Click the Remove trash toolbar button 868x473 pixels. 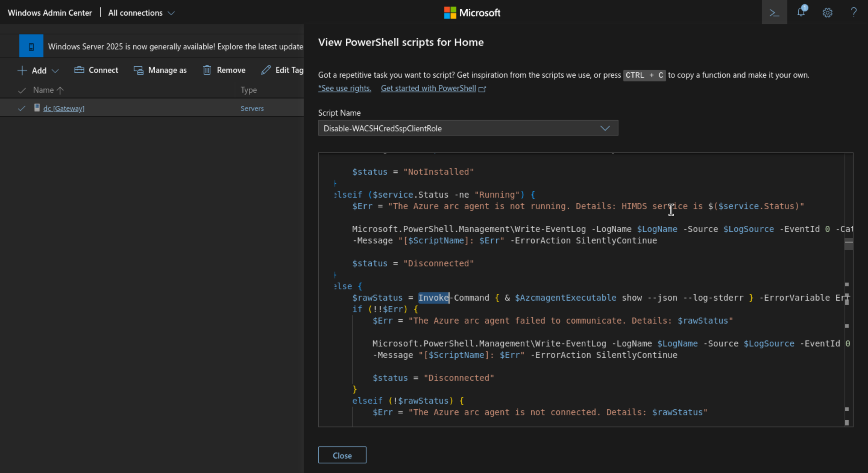(224, 70)
